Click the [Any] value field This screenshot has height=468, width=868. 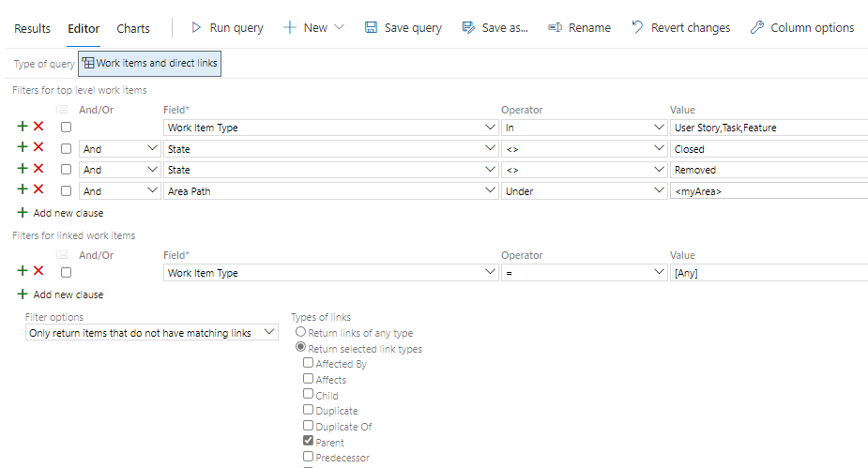pos(769,273)
